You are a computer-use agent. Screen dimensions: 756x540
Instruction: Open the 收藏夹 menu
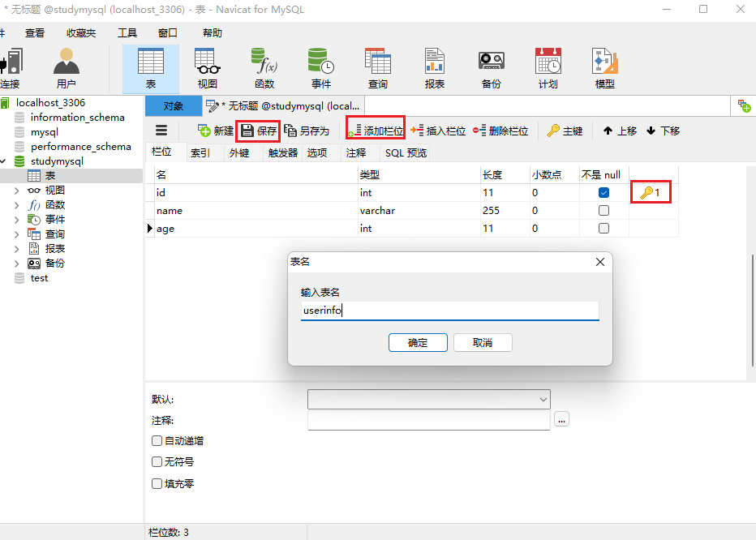81,32
